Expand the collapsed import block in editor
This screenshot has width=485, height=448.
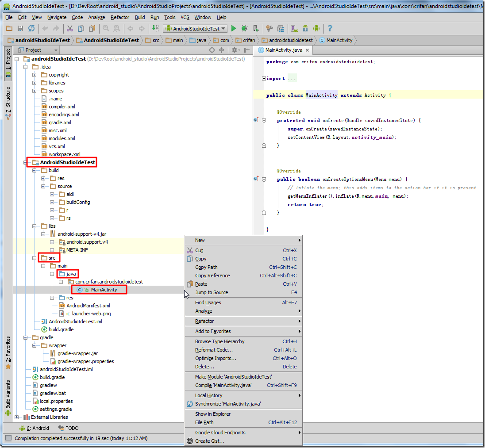264,78
